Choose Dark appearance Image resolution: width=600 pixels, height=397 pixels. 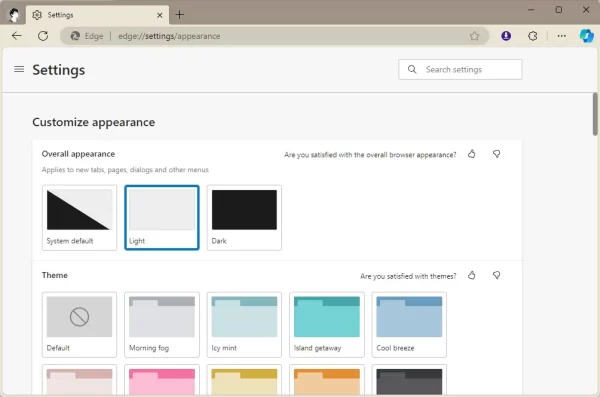[244, 217]
